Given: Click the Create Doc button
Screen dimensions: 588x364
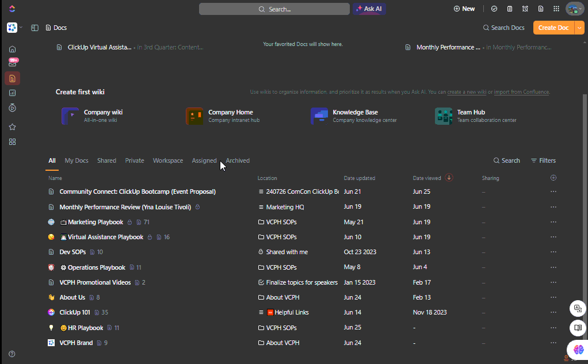Looking at the screenshot, I should click(x=553, y=28).
